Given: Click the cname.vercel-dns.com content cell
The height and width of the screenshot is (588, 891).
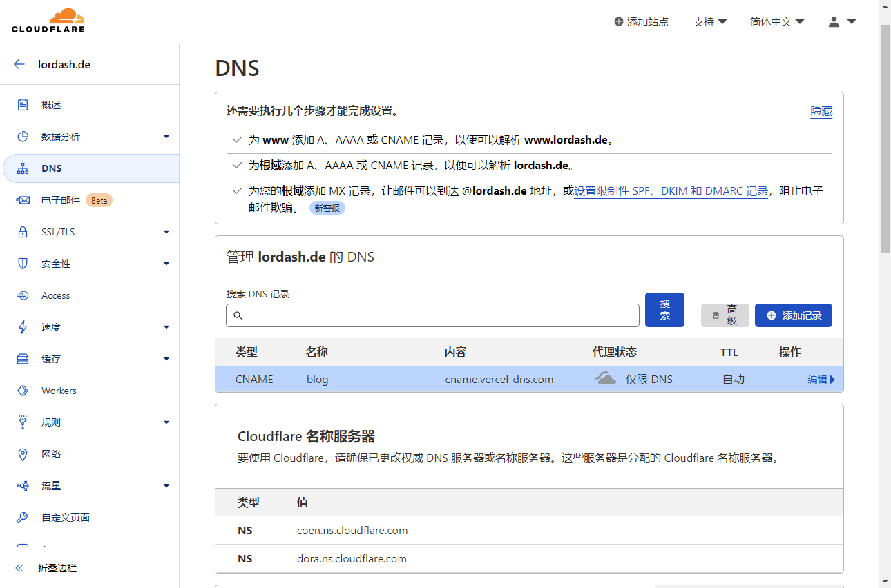Looking at the screenshot, I should tap(499, 379).
